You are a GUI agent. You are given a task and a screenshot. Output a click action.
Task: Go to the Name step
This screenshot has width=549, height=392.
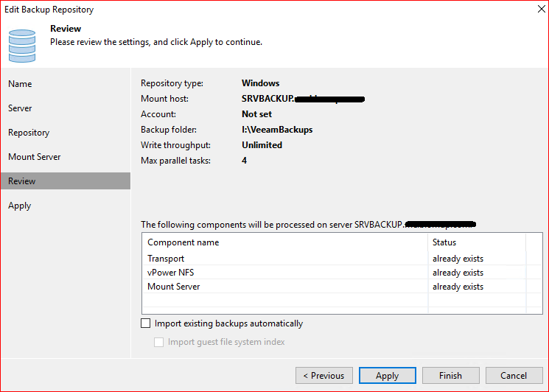click(x=21, y=84)
